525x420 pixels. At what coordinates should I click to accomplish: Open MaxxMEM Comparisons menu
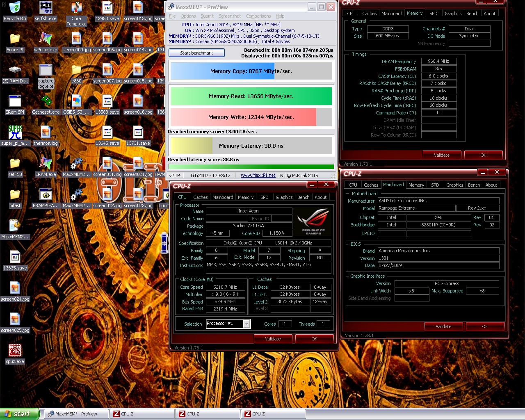(x=258, y=16)
